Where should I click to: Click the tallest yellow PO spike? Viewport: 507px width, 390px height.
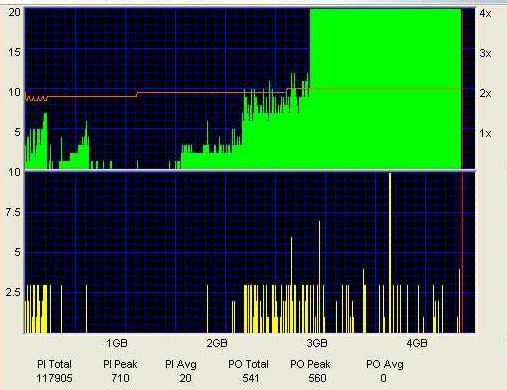click(x=390, y=253)
